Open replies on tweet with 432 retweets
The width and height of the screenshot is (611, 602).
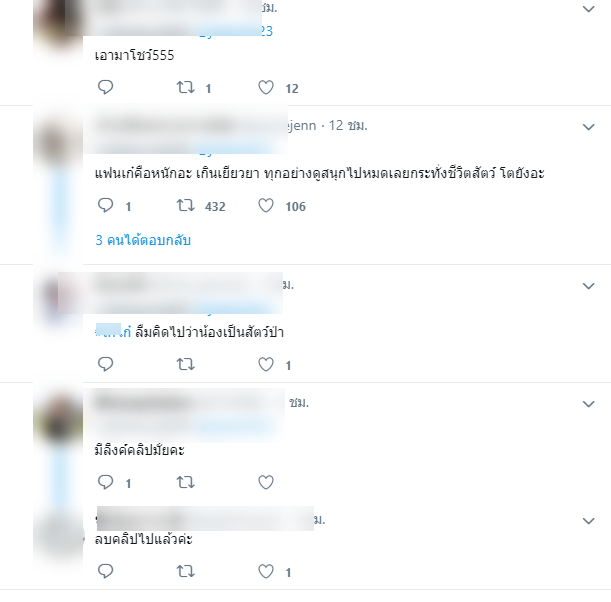[x=105, y=205]
